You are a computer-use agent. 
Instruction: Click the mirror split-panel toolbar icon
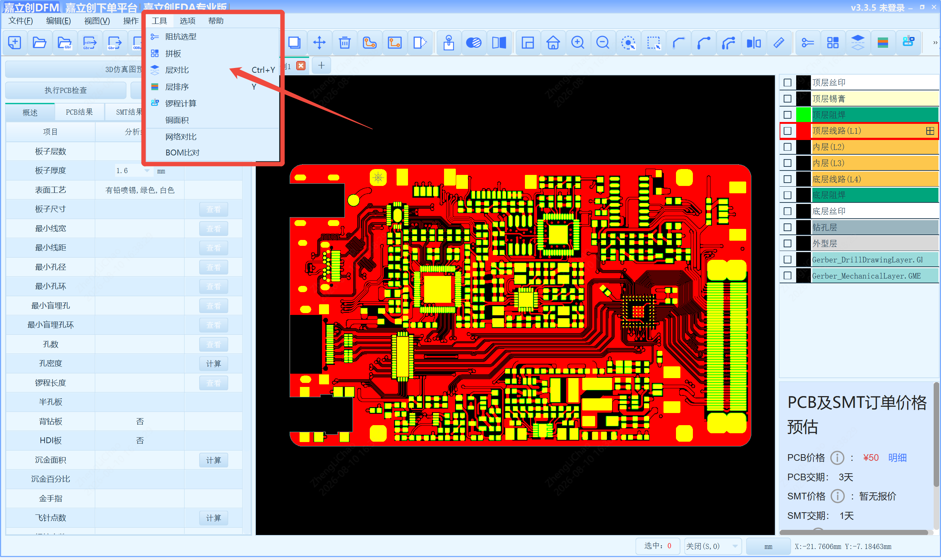[x=499, y=43]
